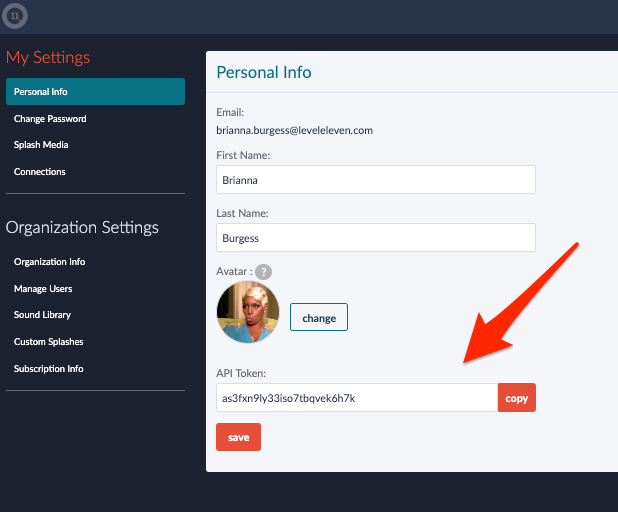Copy the API token
Viewport: 618px width, 512px height.
coord(517,398)
